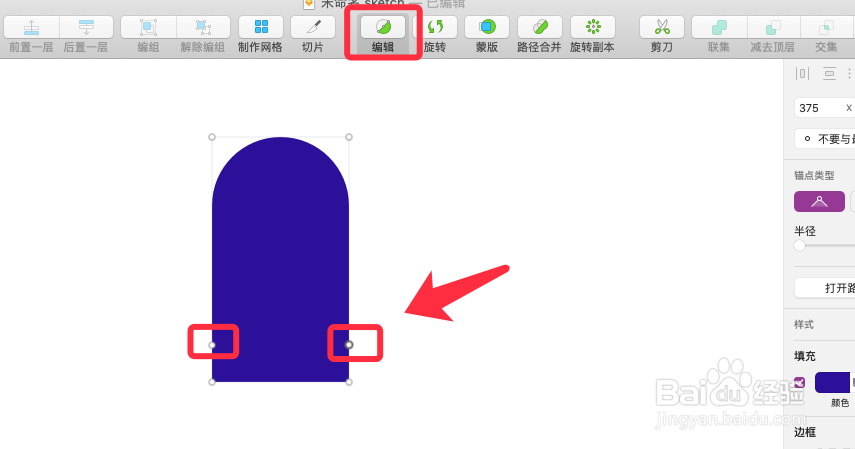Select the bottom right corner anchor point
Screen dimensions: 855x449
tap(349, 382)
